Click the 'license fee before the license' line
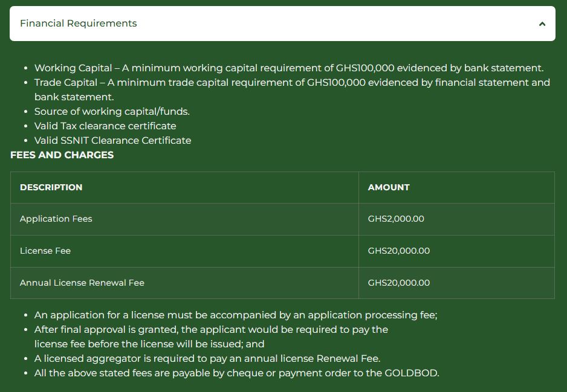The width and height of the screenshot is (567, 392). point(149,344)
